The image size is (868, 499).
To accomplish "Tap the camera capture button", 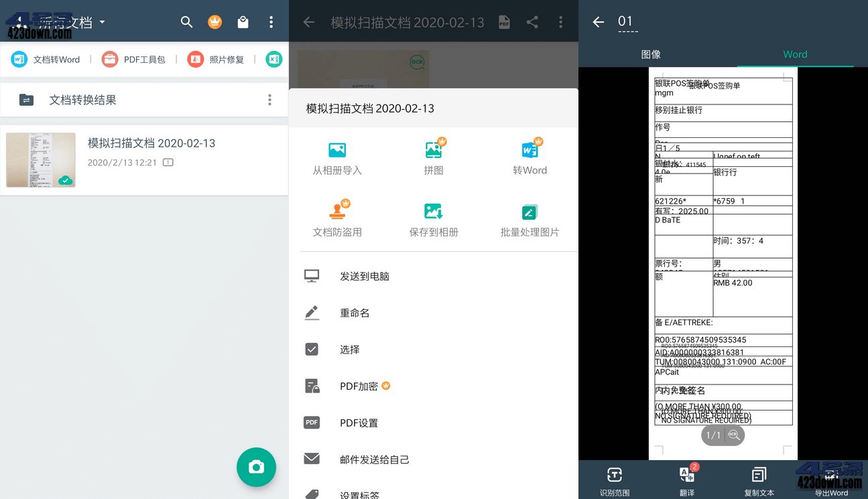I will 256,468.
